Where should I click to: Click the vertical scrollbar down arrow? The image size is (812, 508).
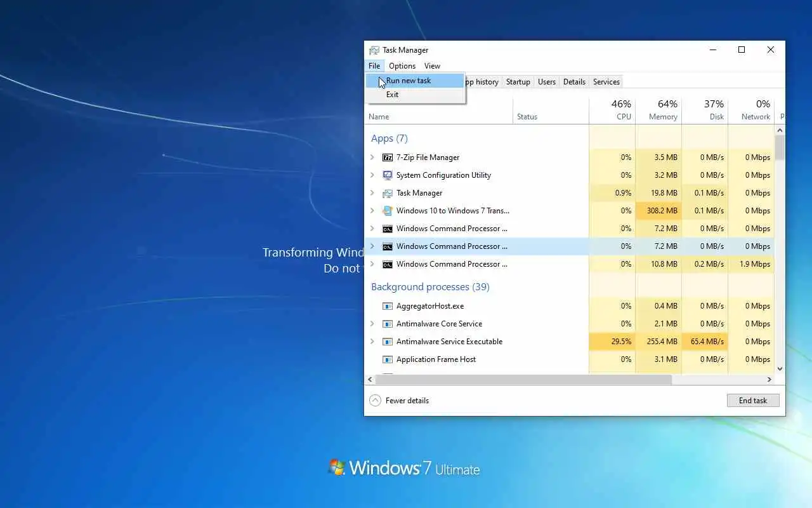(x=780, y=368)
